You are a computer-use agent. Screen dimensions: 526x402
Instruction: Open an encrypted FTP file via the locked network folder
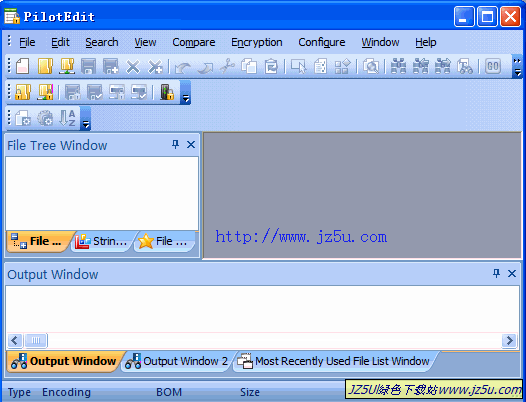(45, 92)
